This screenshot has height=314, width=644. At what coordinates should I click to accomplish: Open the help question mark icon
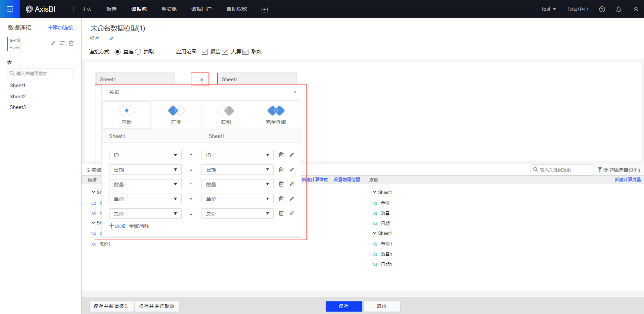[x=602, y=9]
